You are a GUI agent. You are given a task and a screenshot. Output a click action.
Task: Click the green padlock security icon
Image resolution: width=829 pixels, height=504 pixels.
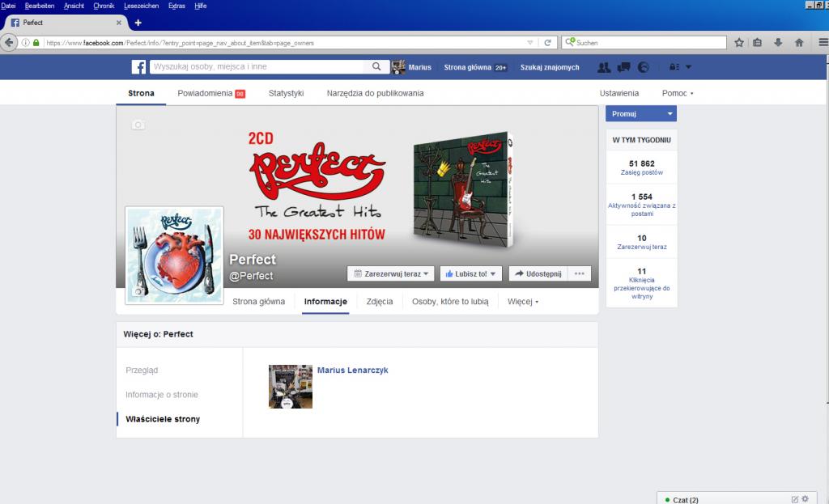tap(36, 43)
